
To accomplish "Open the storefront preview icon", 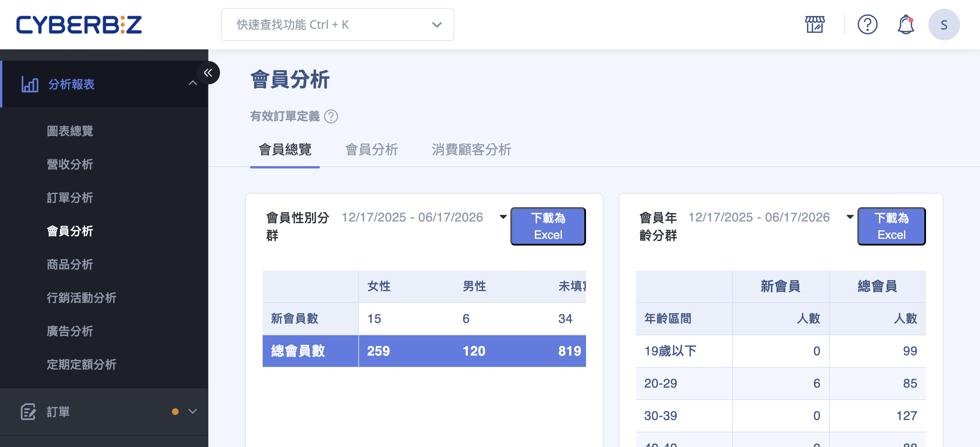I will [x=815, y=25].
